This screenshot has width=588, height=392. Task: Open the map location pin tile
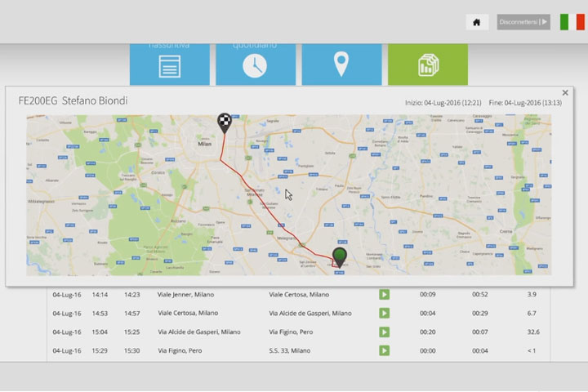point(341,65)
